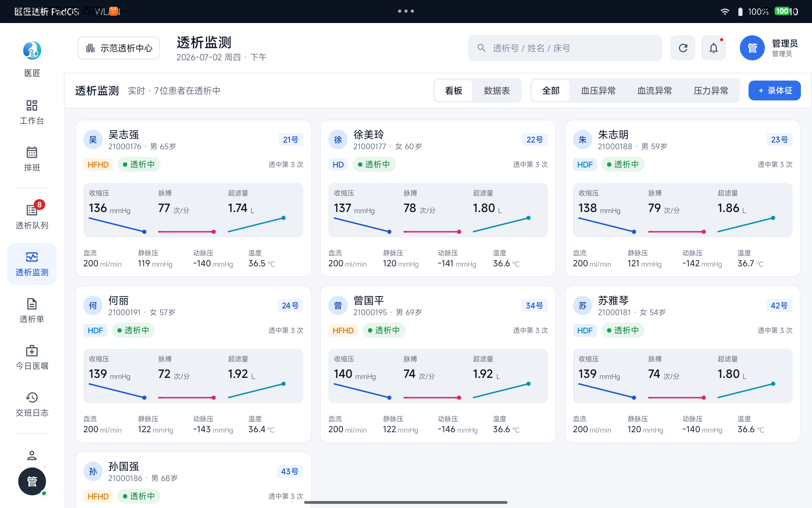Click the refresh icon button
This screenshot has width=812, height=508.
tap(683, 48)
